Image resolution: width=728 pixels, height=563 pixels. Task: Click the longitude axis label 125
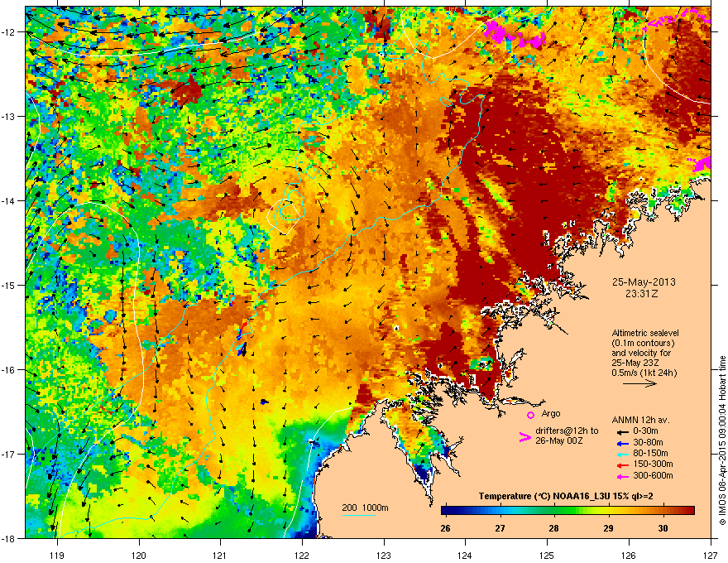click(x=547, y=555)
